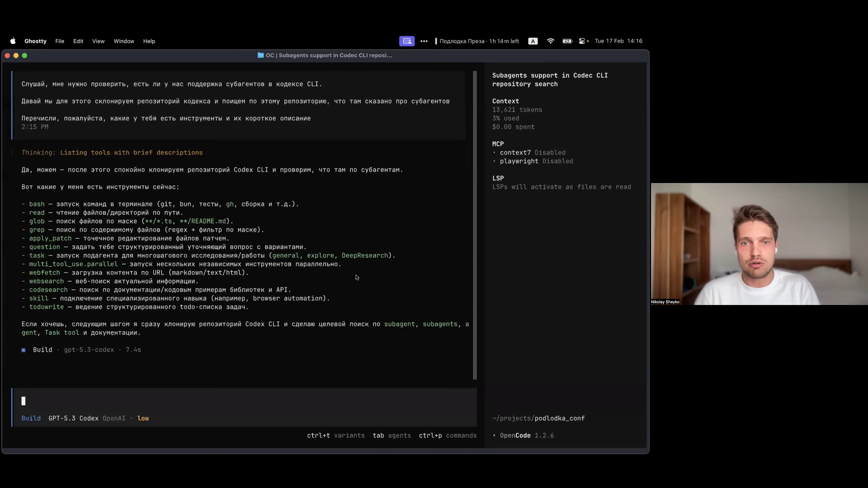868x488 pixels.
Task: Open the Edit menu
Action: 78,41
